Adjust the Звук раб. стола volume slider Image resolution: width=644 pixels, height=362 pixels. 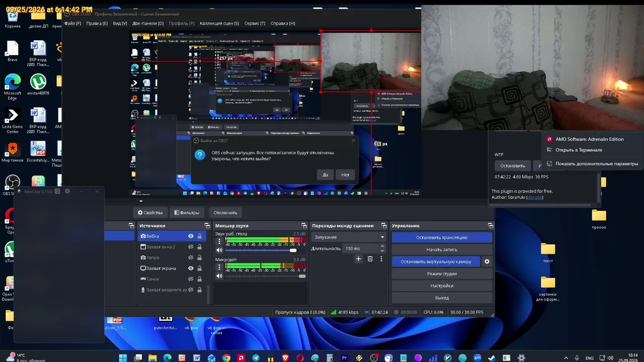coord(265,250)
